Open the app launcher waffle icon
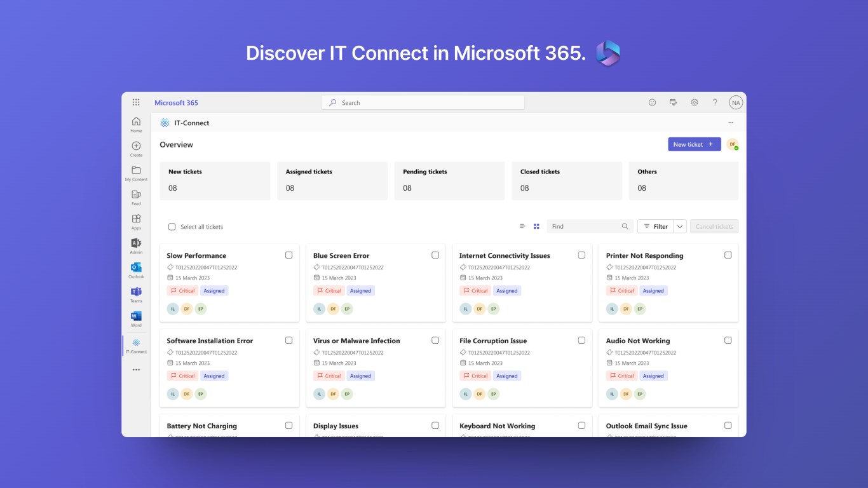The image size is (868, 488). tap(136, 102)
